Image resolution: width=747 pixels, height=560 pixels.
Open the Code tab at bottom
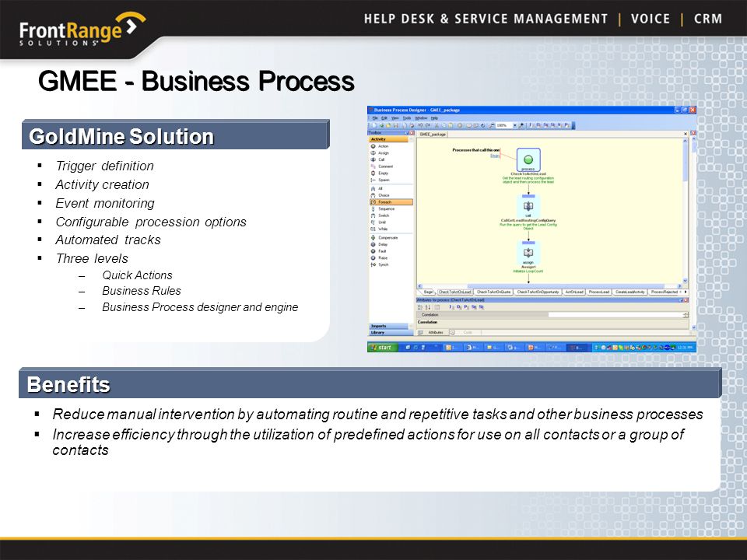tap(465, 332)
